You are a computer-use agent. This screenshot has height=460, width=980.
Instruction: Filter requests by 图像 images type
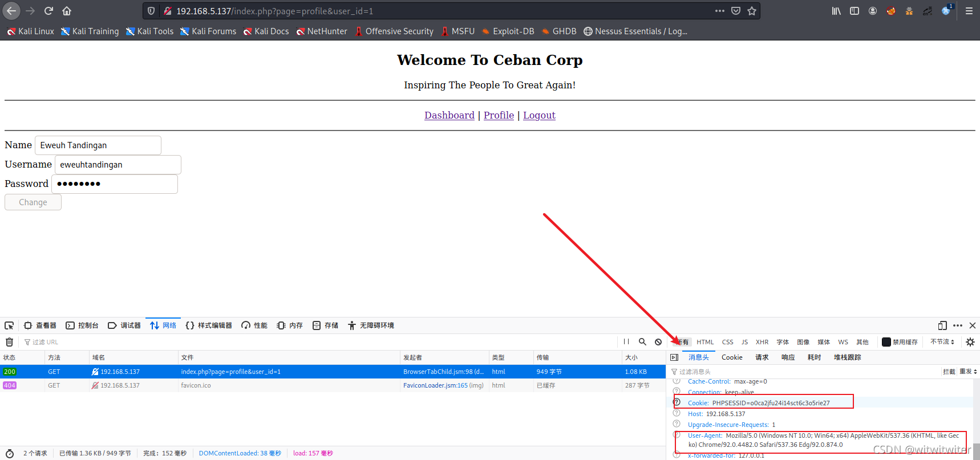pyautogui.click(x=803, y=342)
